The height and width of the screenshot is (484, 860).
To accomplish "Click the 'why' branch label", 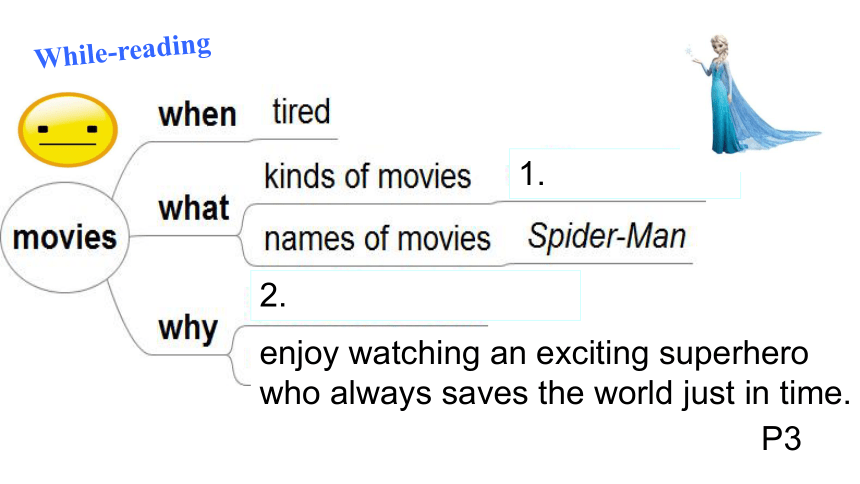I will [x=188, y=329].
